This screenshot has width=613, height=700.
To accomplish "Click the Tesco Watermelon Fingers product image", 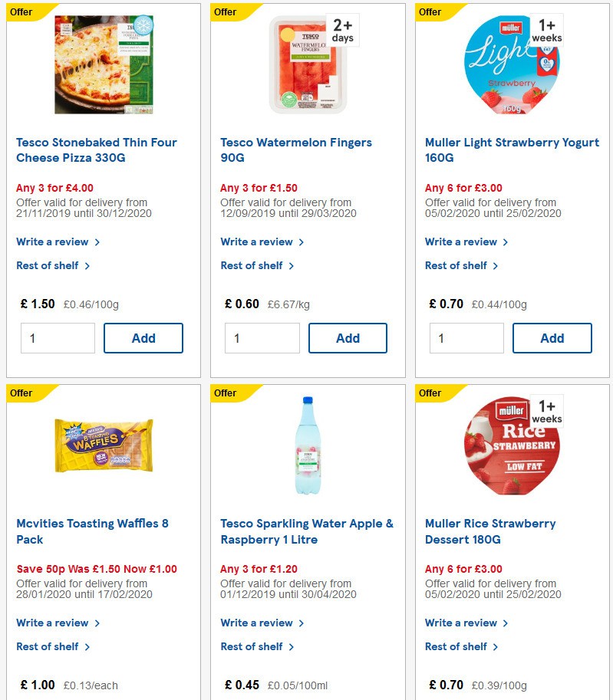I will point(306,64).
